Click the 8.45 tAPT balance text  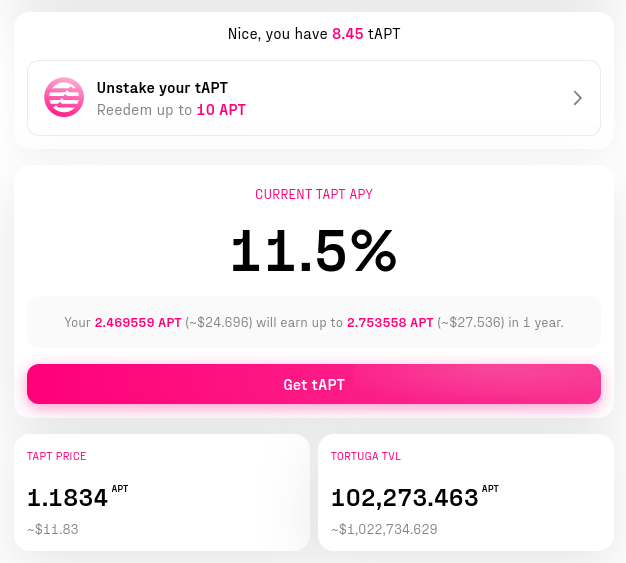(x=366, y=34)
